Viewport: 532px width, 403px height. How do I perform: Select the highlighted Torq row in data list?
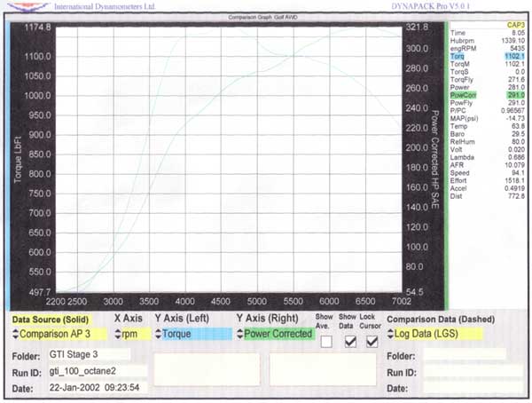487,57
